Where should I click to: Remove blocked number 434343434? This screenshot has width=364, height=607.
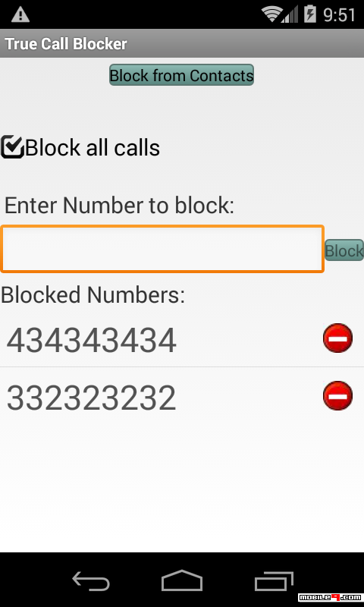coord(337,338)
